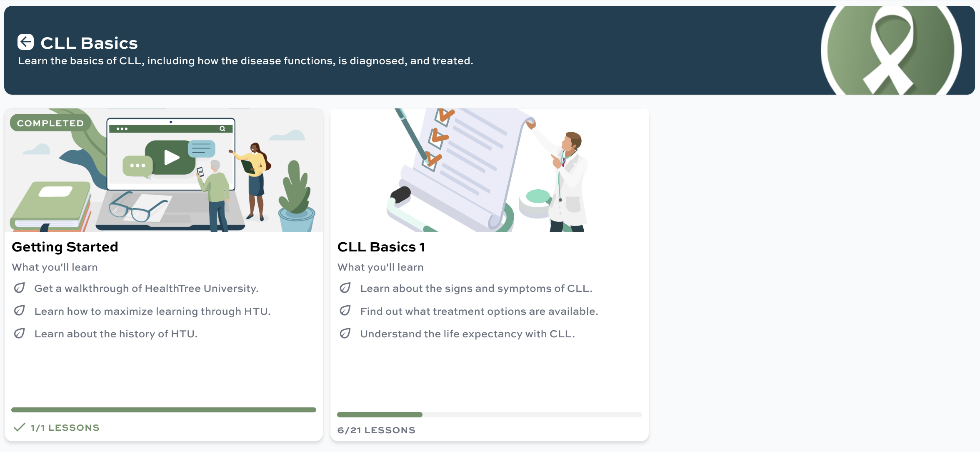Click leaf icon next to maximize learning item

20,311
